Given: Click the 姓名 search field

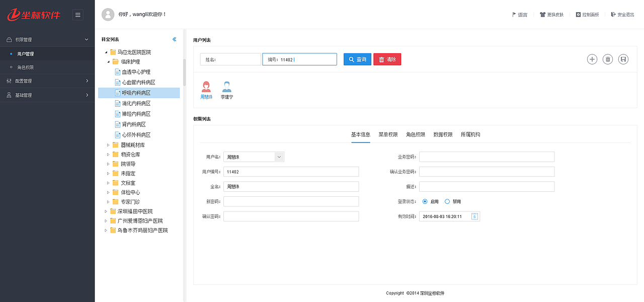Looking at the screenshot, I should click(230, 59).
